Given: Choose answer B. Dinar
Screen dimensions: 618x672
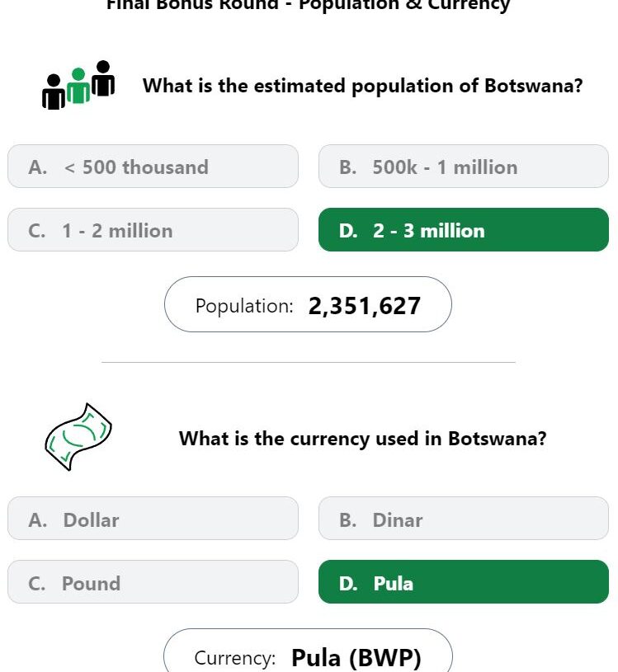Looking at the screenshot, I should click(464, 519).
